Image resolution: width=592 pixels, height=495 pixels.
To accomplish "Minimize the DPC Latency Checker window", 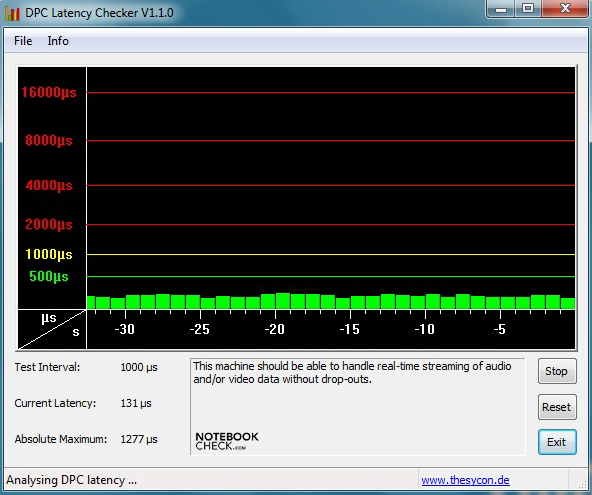I will (501, 9).
